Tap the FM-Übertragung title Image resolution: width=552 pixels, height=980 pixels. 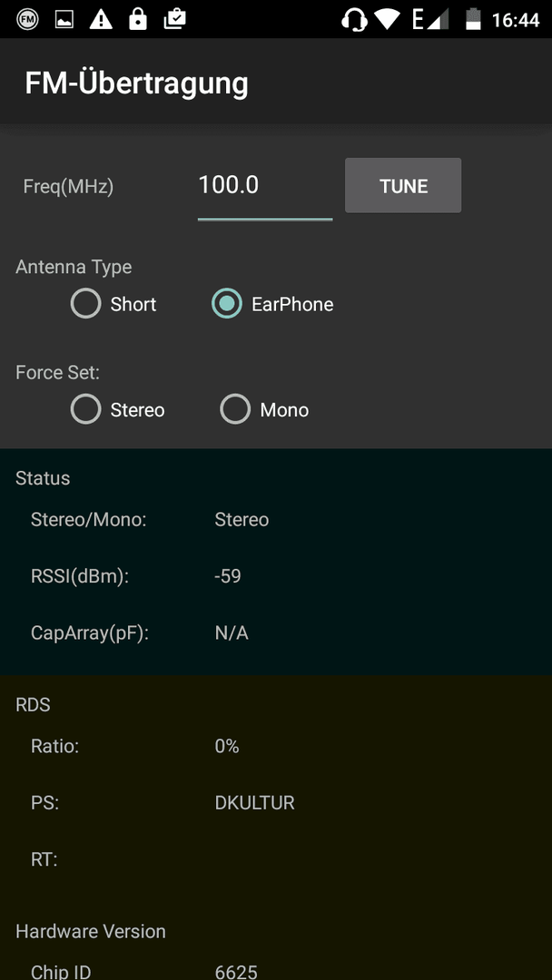(x=137, y=83)
